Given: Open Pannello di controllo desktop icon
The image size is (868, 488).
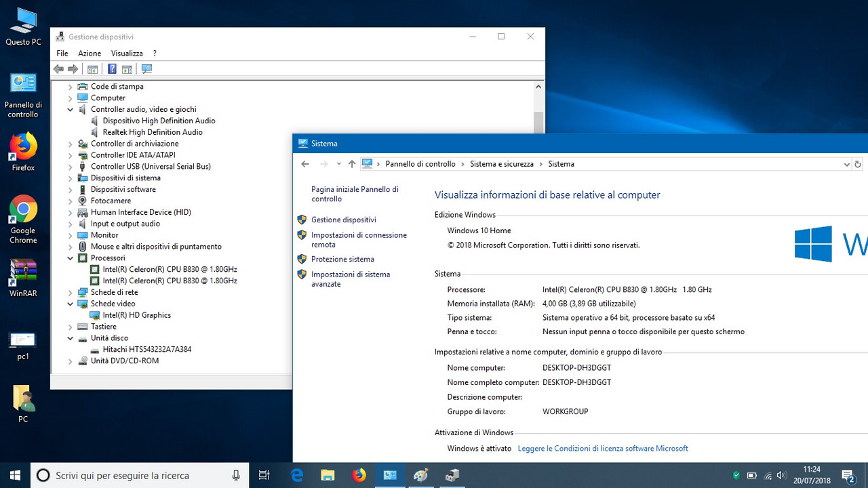Looking at the screenshot, I should 23,96.
